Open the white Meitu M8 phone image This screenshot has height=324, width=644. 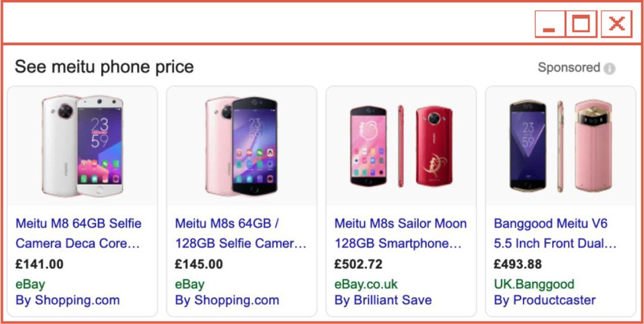tap(82, 146)
